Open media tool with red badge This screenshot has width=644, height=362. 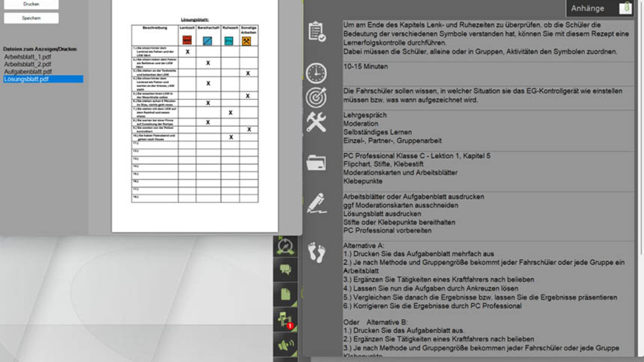(x=285, y=319)
